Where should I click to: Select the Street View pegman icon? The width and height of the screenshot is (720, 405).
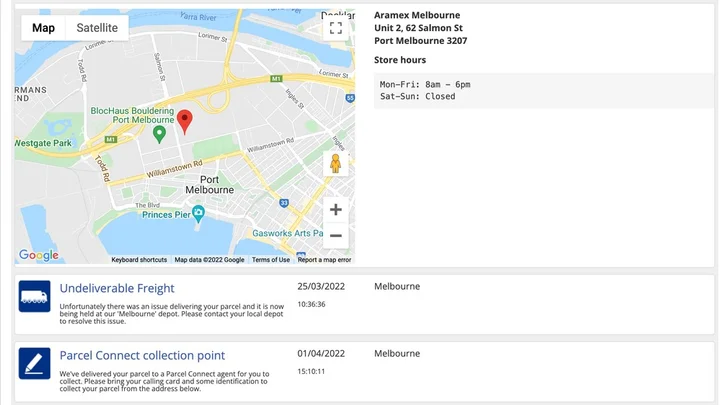pyautogui.click(x=336, y=164)
